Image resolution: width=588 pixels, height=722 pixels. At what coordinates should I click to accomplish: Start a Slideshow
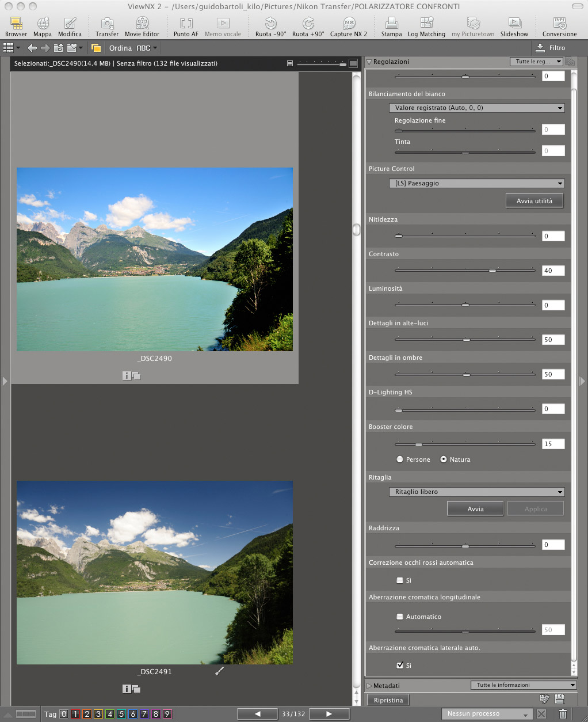(514, 26)
